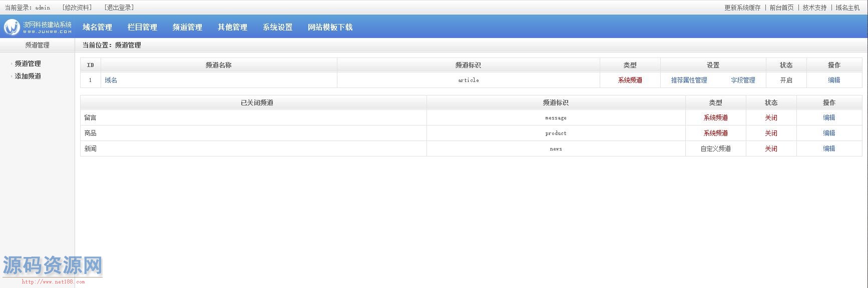Screen dimensions: 868x288
Task: Edit the closed 新闻 news channel
Action: (x=829, y=148)
